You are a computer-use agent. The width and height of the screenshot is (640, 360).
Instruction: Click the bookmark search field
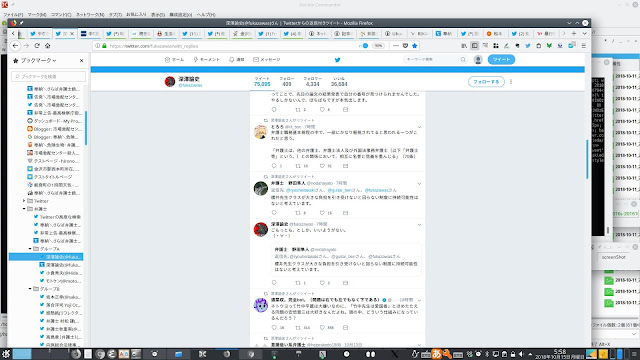click(x=49, y=76)
